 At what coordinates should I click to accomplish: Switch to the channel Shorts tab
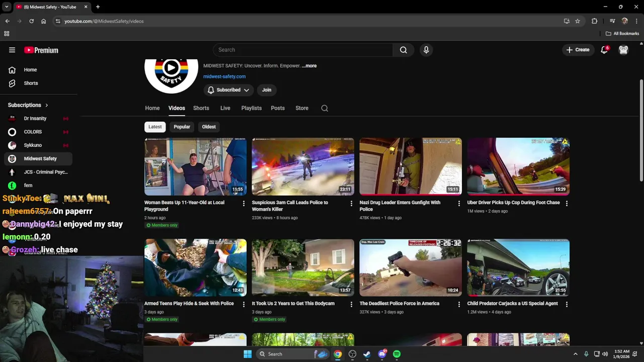(x=201, y=108)
